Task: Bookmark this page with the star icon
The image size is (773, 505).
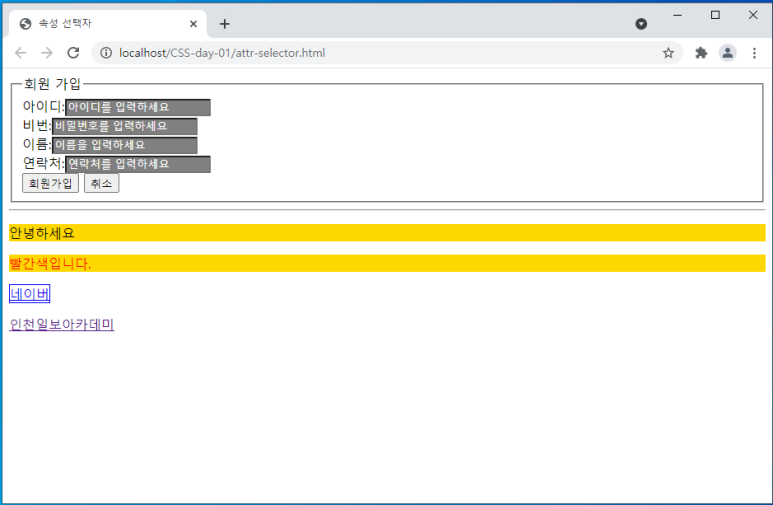Action: click(x=668, y=53)
